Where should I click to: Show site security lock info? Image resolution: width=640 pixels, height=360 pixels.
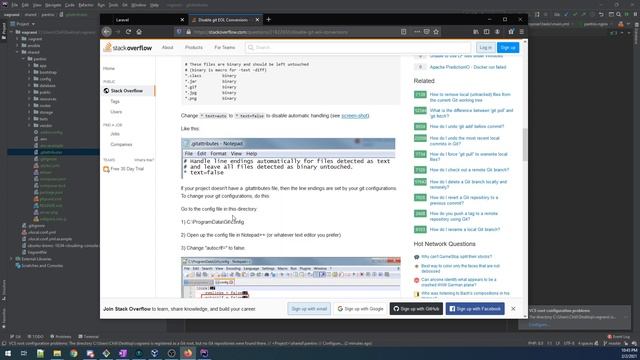point(188,31)
